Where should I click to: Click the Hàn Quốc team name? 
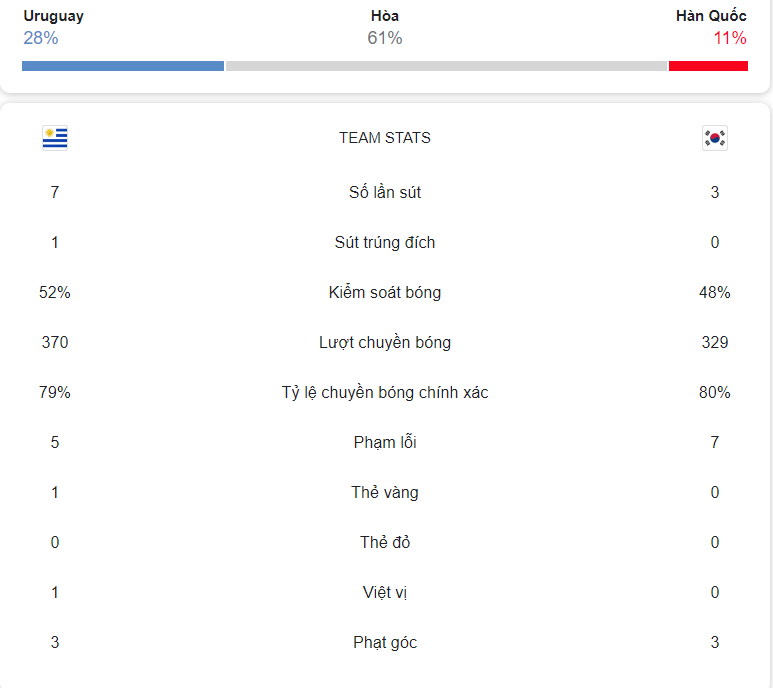[x=711, y=16]
